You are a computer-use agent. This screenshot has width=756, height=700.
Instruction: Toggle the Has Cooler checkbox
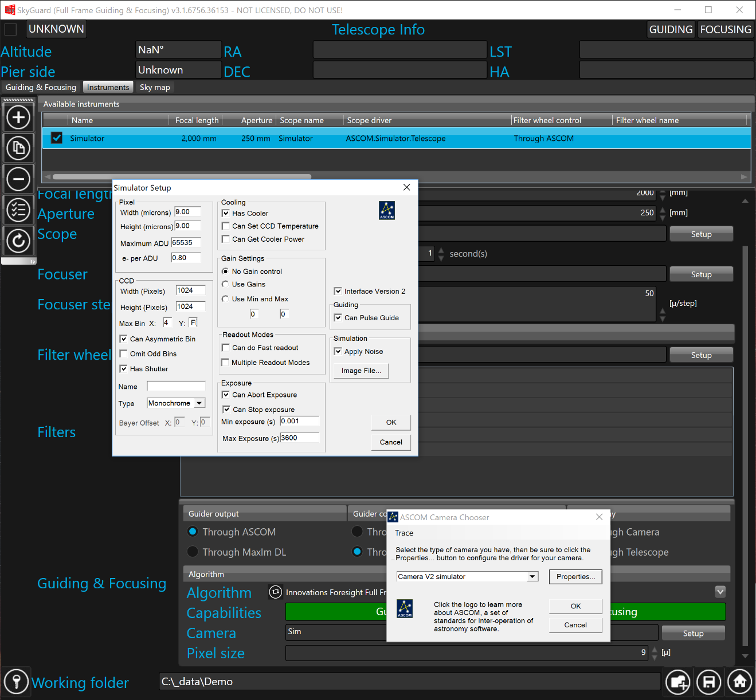(226, 213)
